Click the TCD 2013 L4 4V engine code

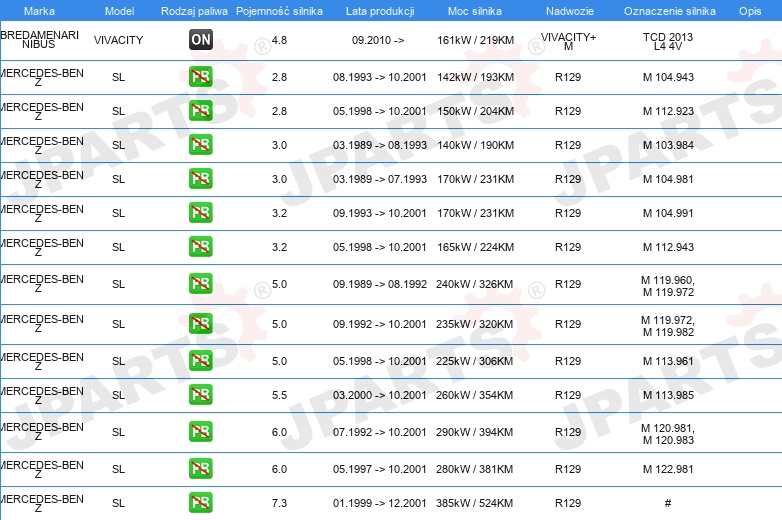(x=668, y=41)
